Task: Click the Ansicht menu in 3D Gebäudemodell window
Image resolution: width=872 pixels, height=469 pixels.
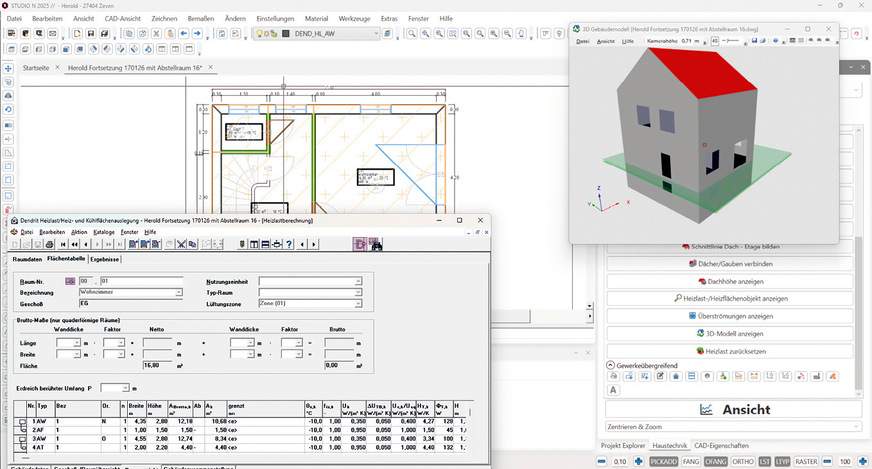Action: pyautogui.click(x=605, y=41)
